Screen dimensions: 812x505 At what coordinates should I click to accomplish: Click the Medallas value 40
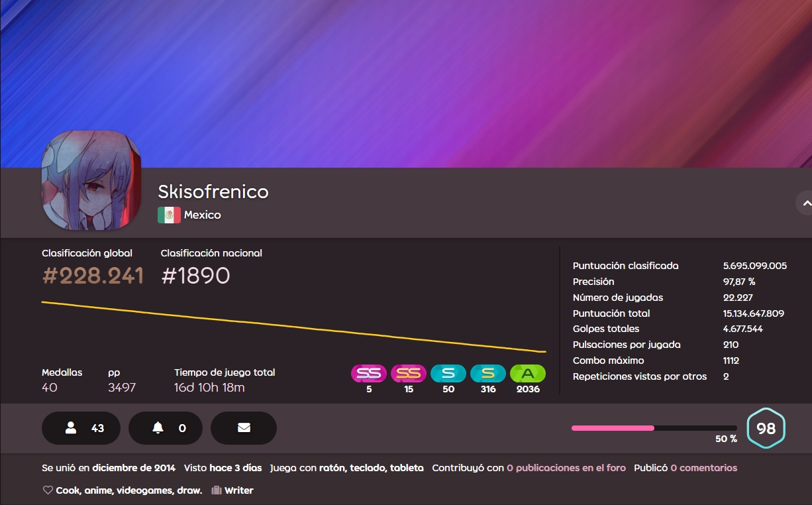(x=50, y=388)
